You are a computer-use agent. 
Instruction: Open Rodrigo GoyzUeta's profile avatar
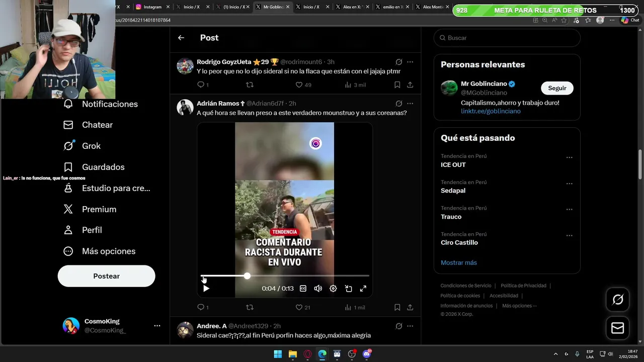tap(185, 66)
